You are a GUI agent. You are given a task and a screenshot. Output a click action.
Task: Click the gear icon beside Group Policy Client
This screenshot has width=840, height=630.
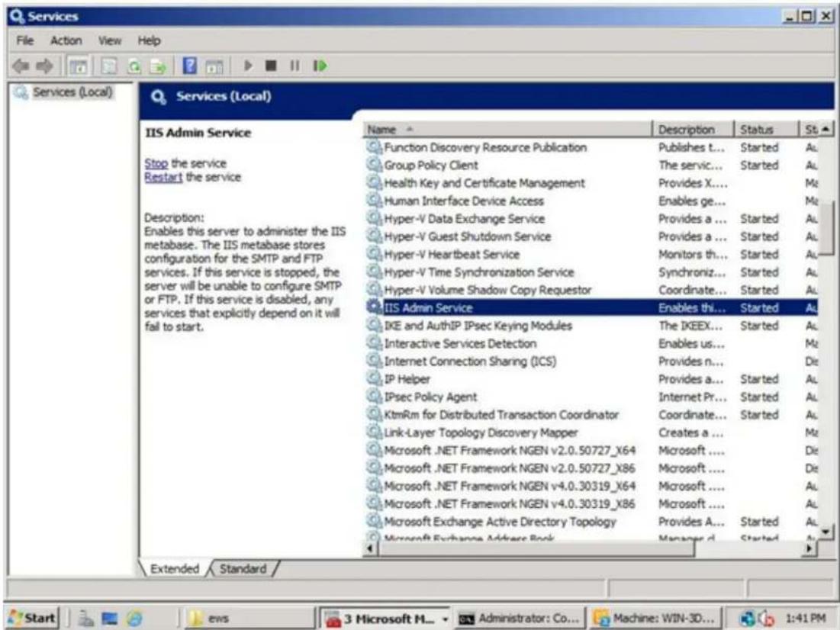pyautogui.click(x=373, y=165)
